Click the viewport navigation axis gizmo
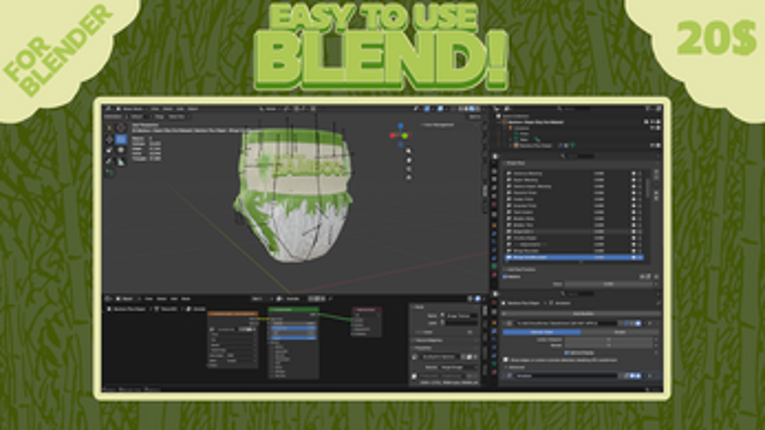765x430 pixels. (401, 135)
